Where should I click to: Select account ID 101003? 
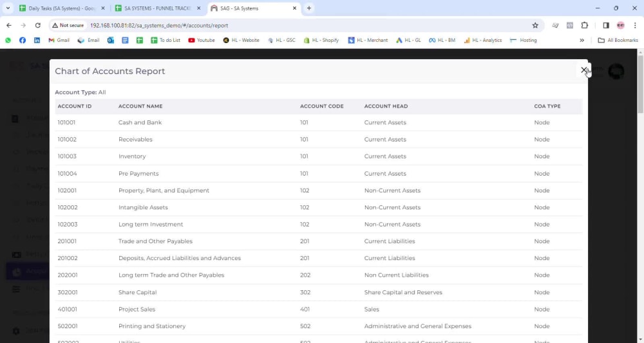[x=66, y=156]
